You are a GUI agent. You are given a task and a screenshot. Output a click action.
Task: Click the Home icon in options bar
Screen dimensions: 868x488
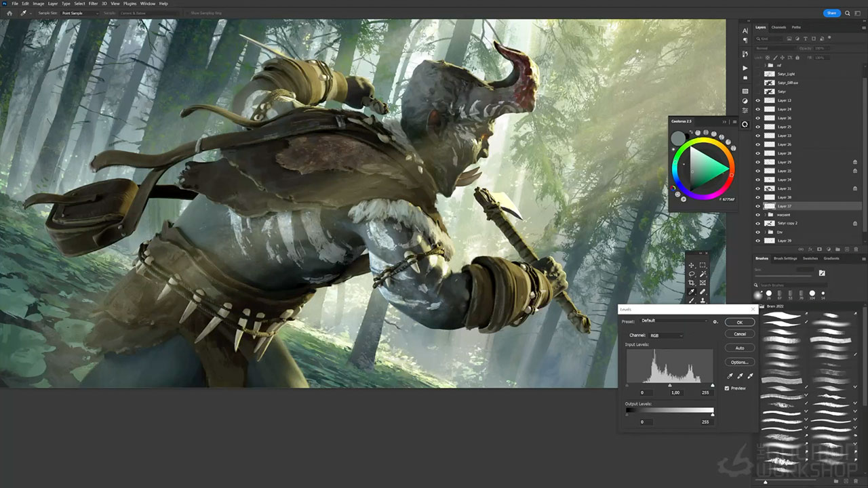(9, 13)
